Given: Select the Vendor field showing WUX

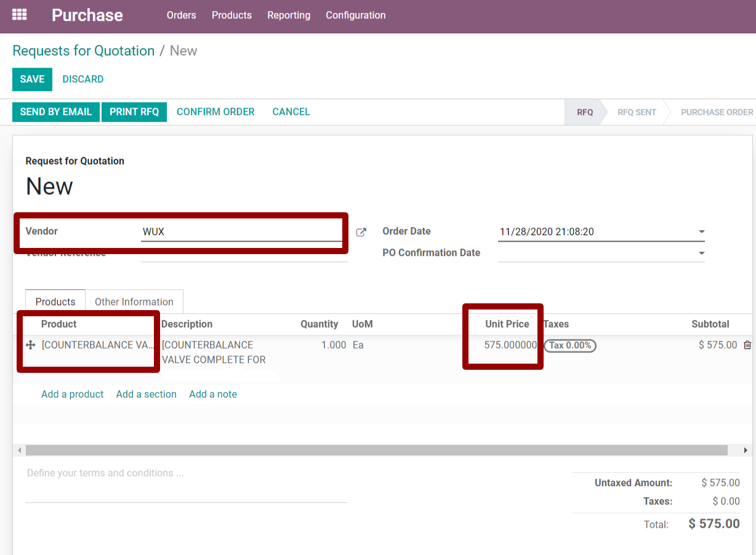Looking at the screenshot, I should [x=241, y=232].
